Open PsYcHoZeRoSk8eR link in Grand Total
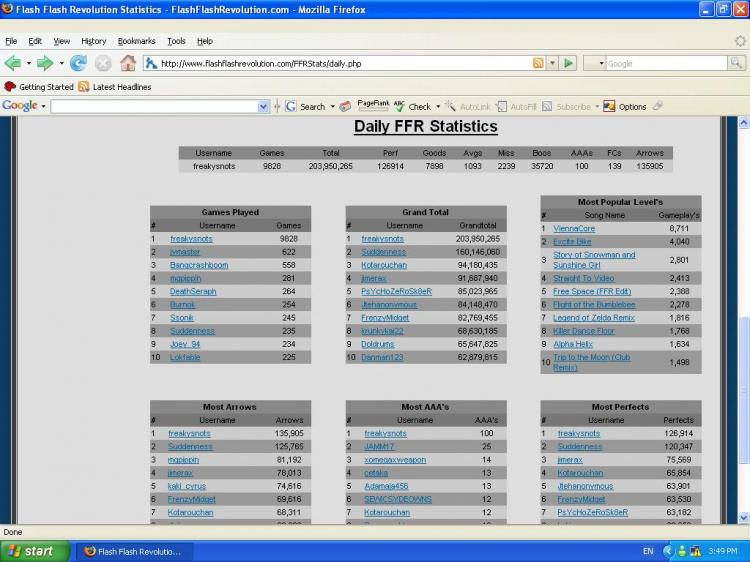The width and height of the screenshot is (750, 562). click(396, 291)
